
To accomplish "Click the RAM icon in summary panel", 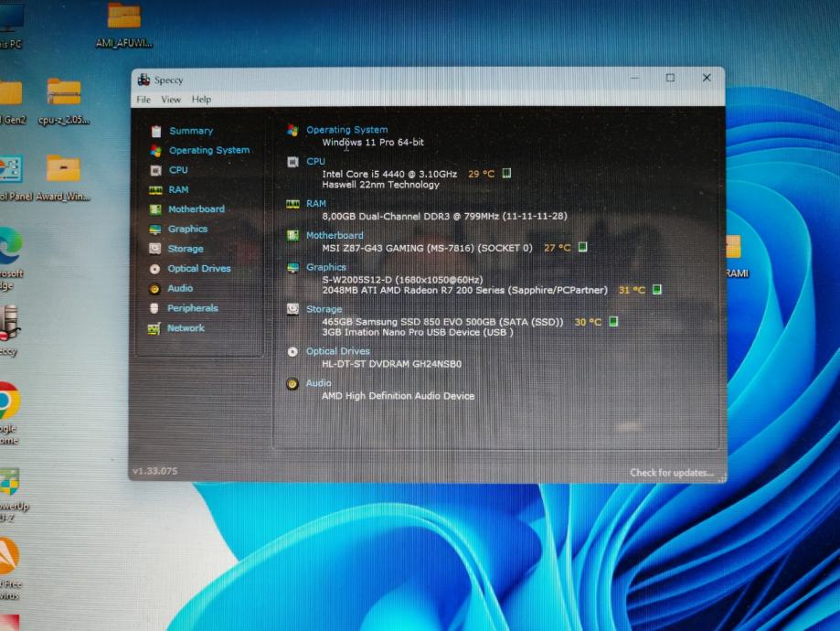I will (292, 204).
